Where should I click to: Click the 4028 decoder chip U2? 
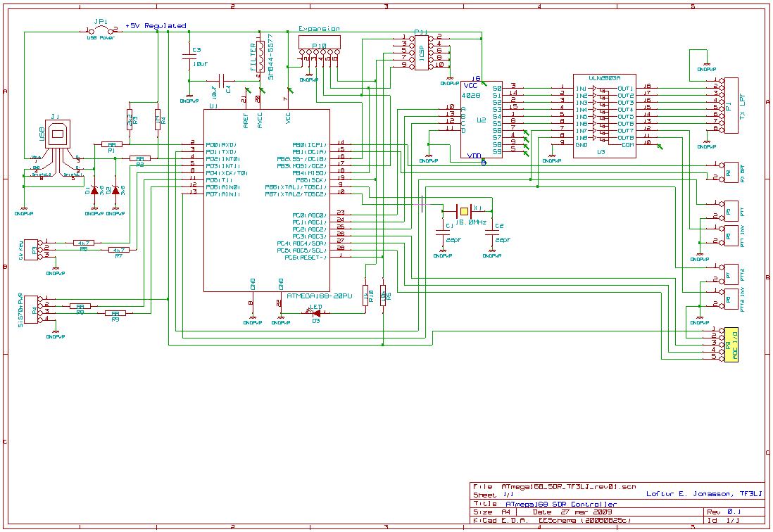tap(482, 120)
